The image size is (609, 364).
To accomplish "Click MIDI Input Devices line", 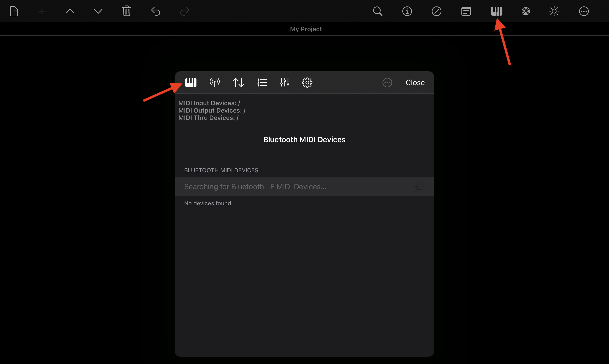I will click(x=209, y=103).
